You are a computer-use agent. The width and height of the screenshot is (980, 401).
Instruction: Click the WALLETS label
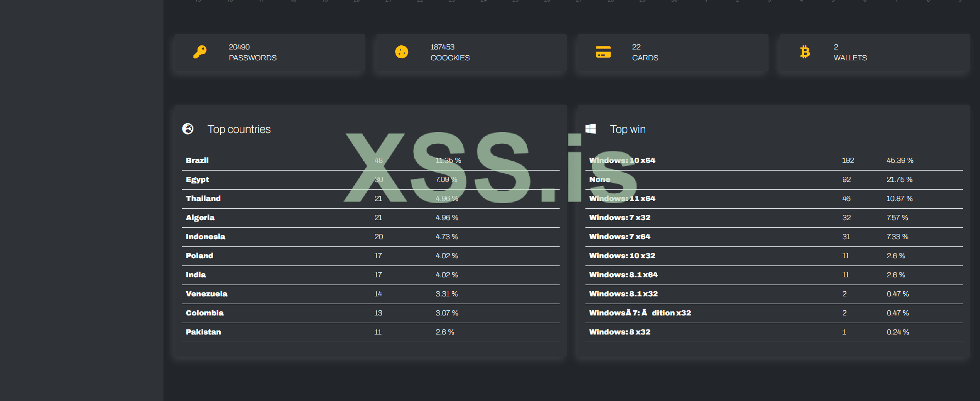click(x=851, y=58)
